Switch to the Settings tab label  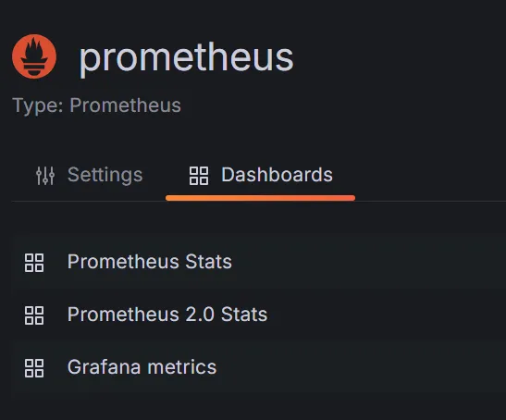tap(105, 175)
